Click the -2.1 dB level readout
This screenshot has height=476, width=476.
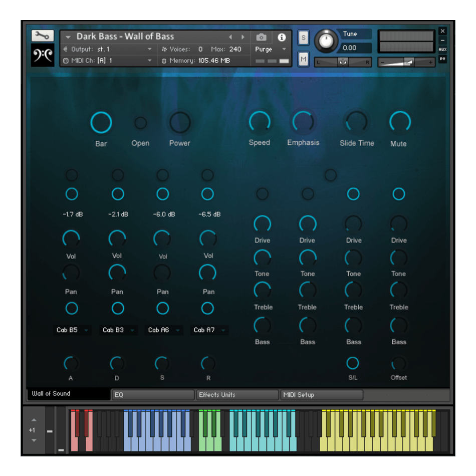[x=118, y=214]
